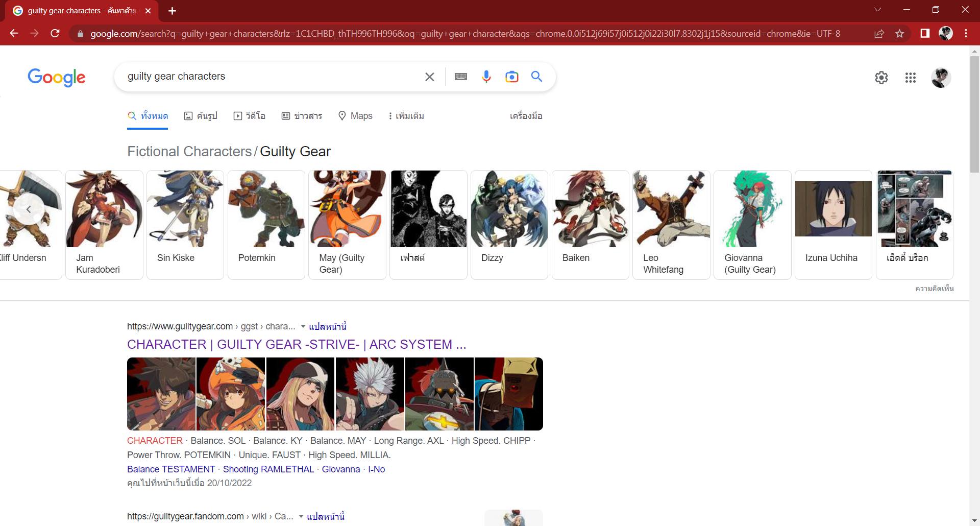Translate the guiltygear.fandom.com result page
The width and height of the screenshot is (980, 526).
(326, 516)
